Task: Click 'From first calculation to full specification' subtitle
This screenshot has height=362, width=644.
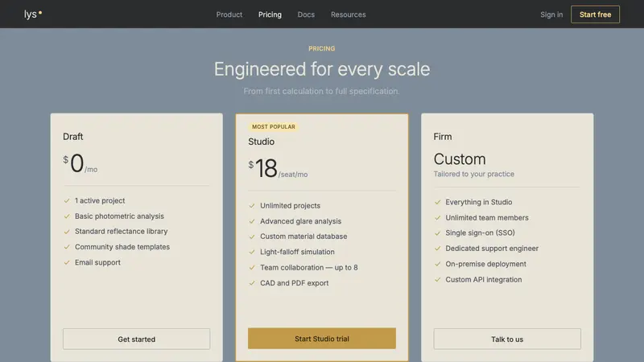Action: coord(321,91)
